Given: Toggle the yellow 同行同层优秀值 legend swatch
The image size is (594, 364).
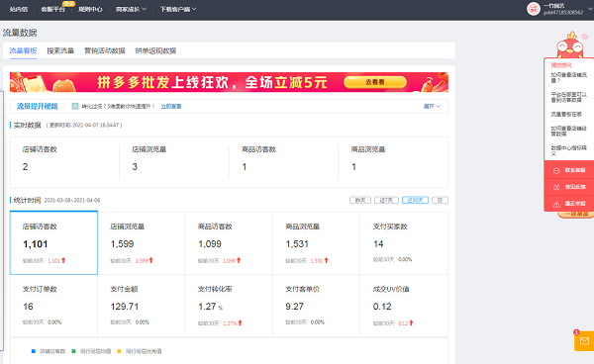Looking at the screenshot, I should tap(120, 351).
